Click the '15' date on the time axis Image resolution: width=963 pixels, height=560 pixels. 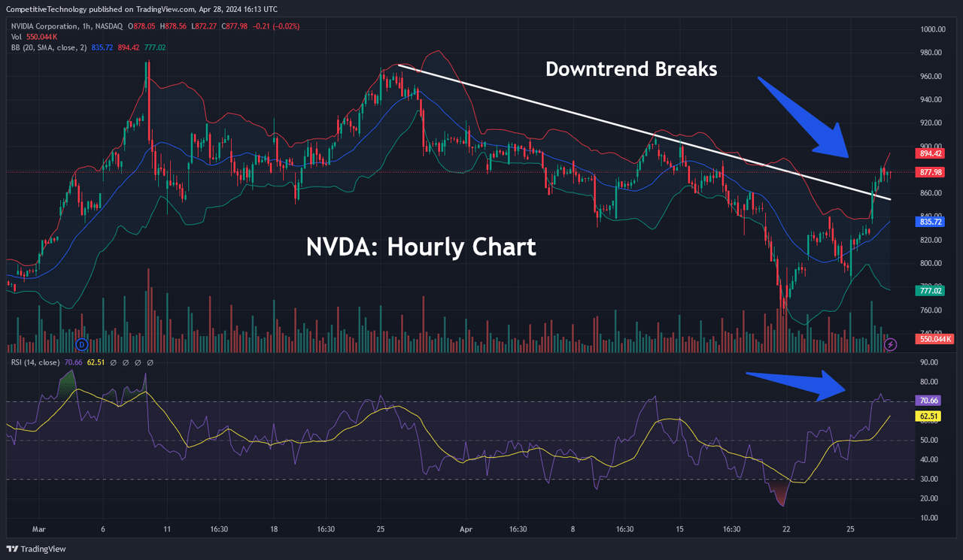pyautogui.click(x=679, y=529)
